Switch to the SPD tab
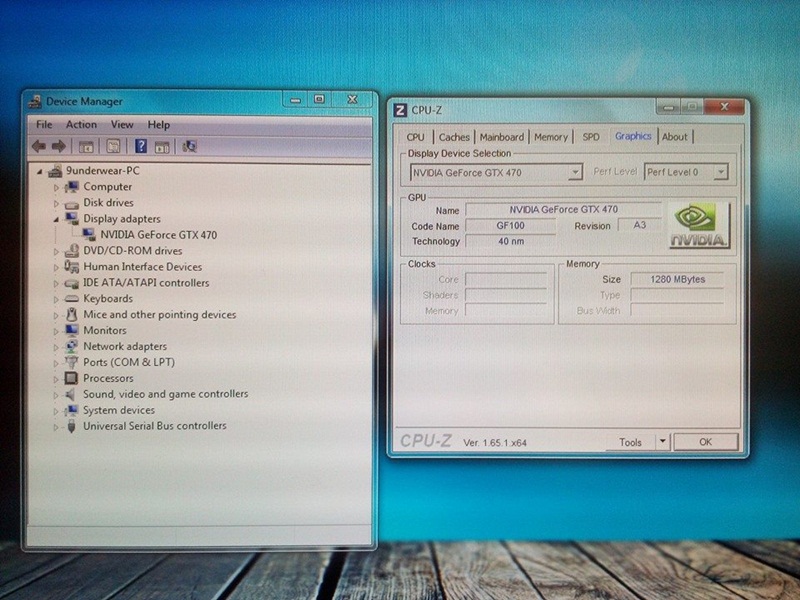The height and width of the screenshot is (600, 800). [591, 137]
